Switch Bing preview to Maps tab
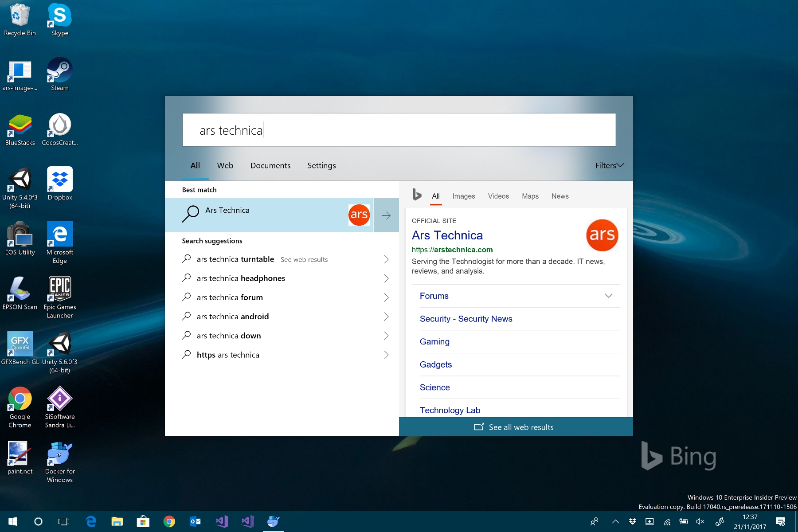The height and width of the screenshot is (532, 798). (x=530, y=196)
